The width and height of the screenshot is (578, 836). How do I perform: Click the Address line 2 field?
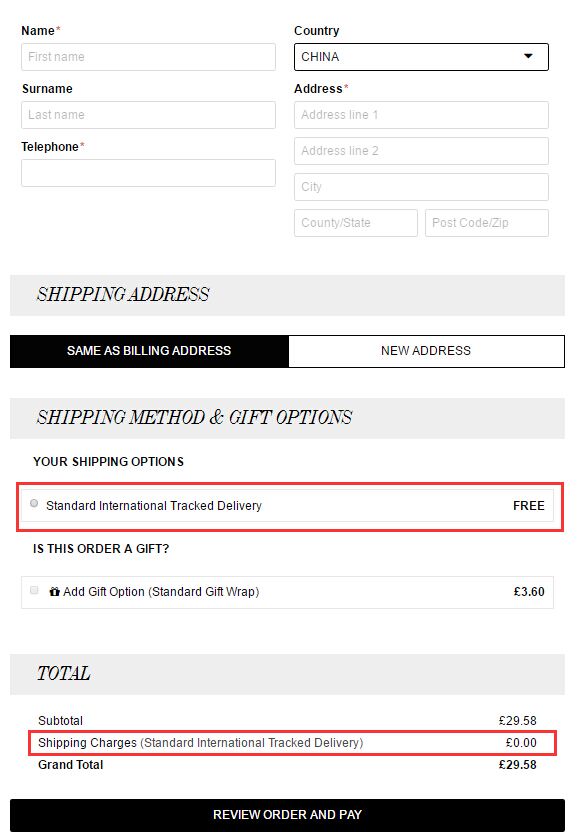pos(421,151)
